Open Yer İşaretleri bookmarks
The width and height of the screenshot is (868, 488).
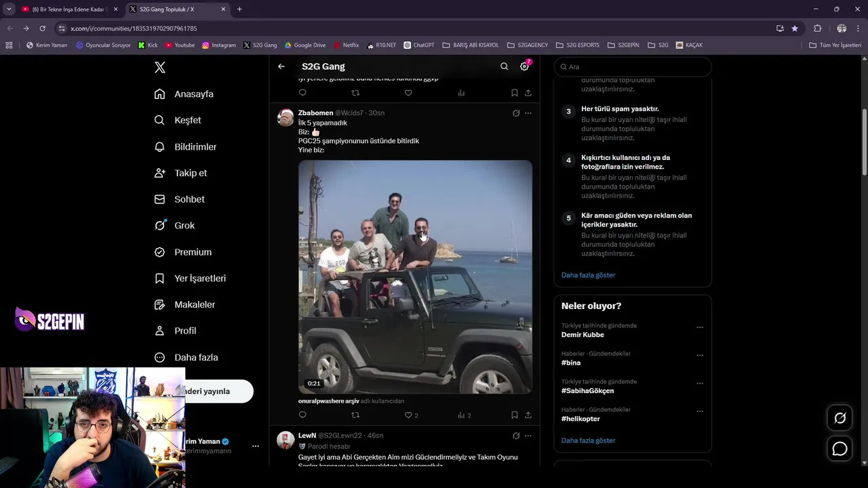click(x=190, y=279)
